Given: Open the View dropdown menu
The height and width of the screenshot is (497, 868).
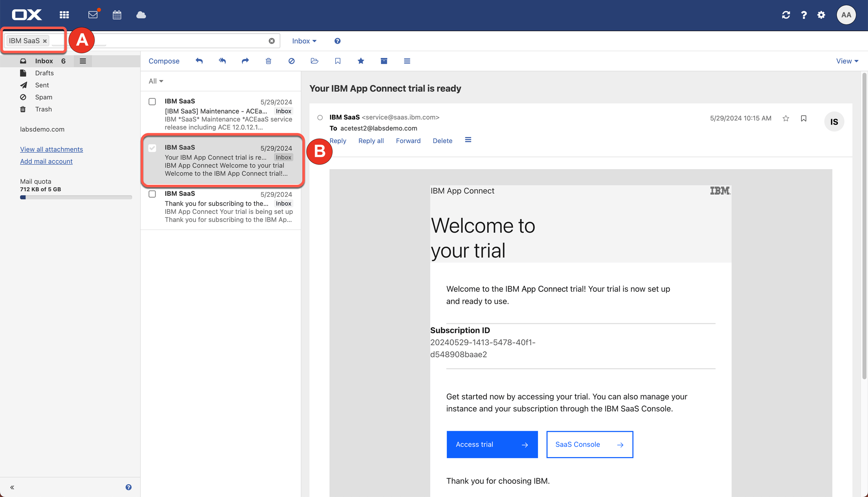Looking at the screenshot, I should 847,61.
